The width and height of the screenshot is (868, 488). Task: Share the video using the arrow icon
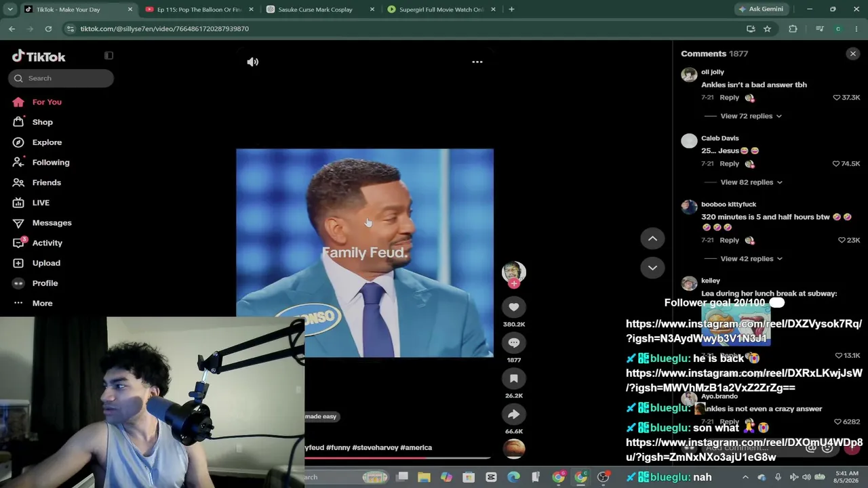(x=513, y=414)
